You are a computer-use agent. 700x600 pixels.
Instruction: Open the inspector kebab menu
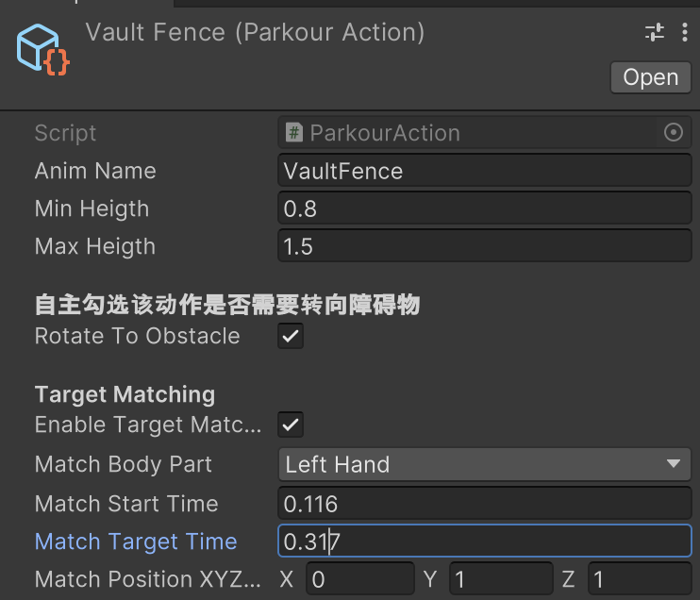(x=685, y=33)
